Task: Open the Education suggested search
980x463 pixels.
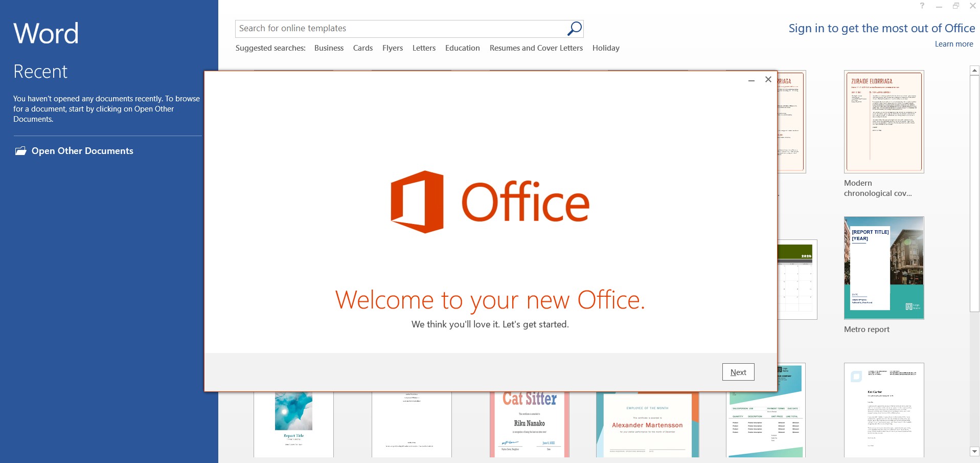Action: (462, 48)
